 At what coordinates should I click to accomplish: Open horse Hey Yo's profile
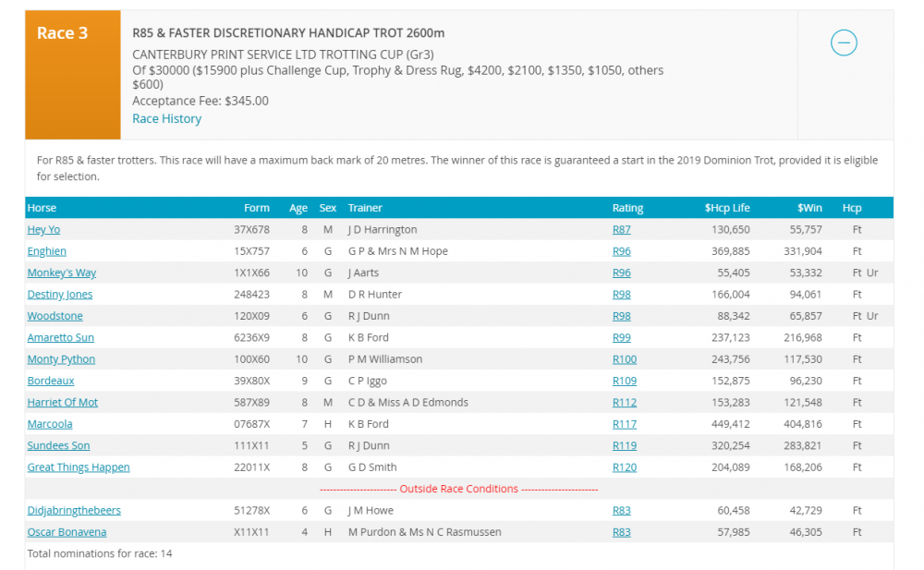coord(43,229)
